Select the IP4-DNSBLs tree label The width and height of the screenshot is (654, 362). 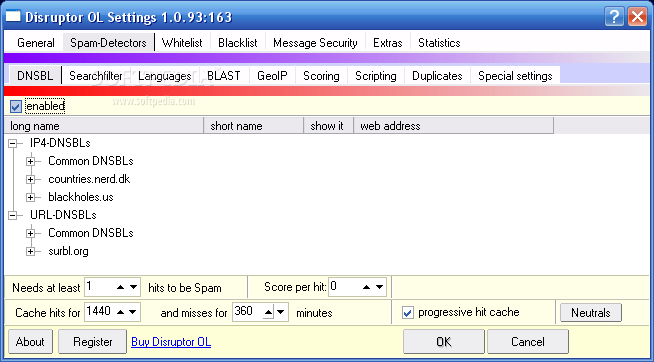[x=60, y=143]
